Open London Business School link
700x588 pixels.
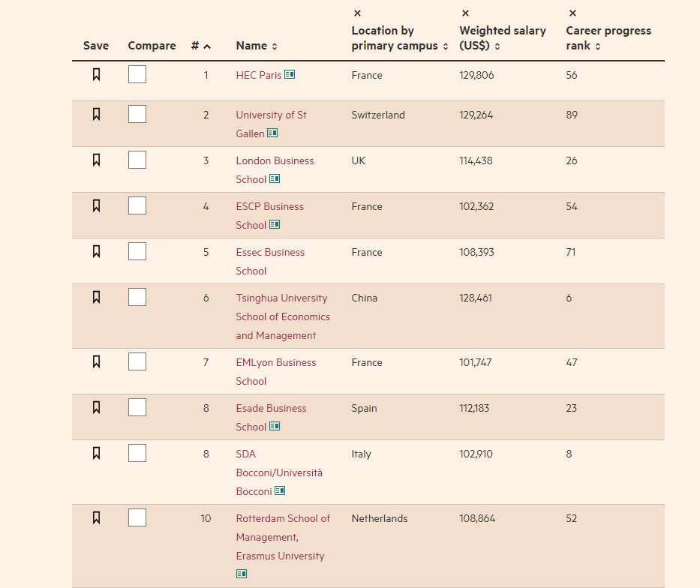pos(275,169)
